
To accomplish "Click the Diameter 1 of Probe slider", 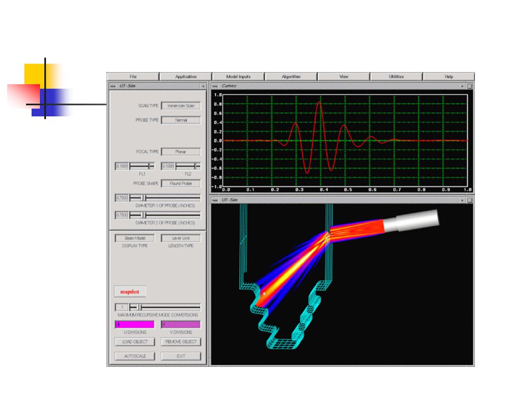I will tap(165, 197).
